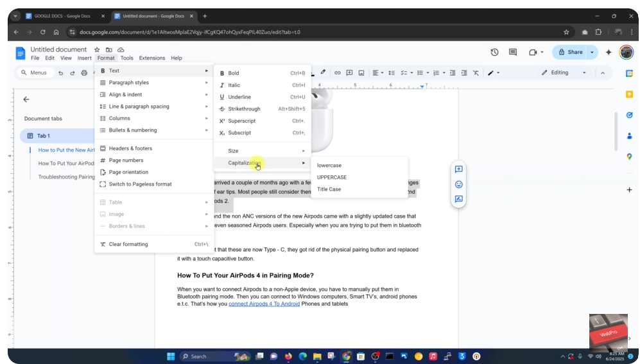Select Title Case capitalization option

[359, 189]
